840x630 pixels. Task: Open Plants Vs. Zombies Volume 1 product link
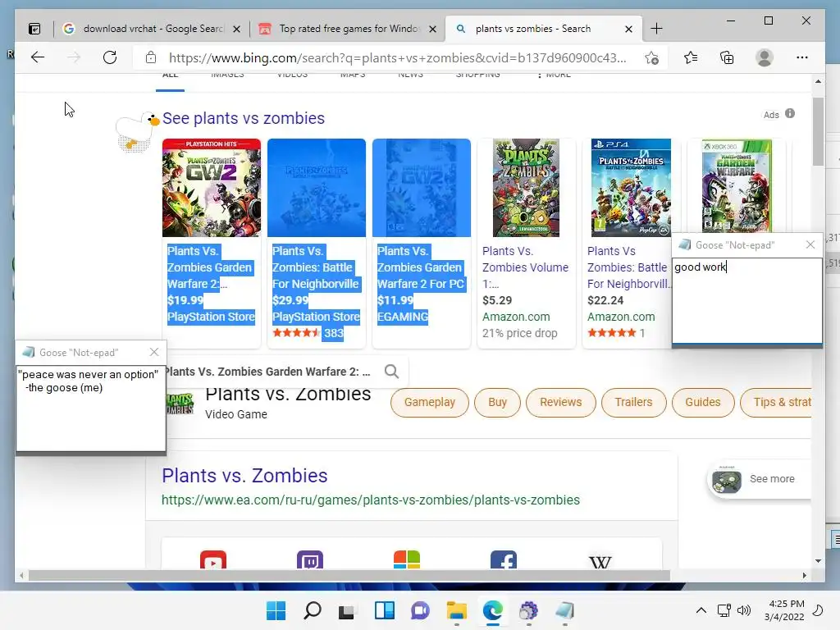pos(525,267)
